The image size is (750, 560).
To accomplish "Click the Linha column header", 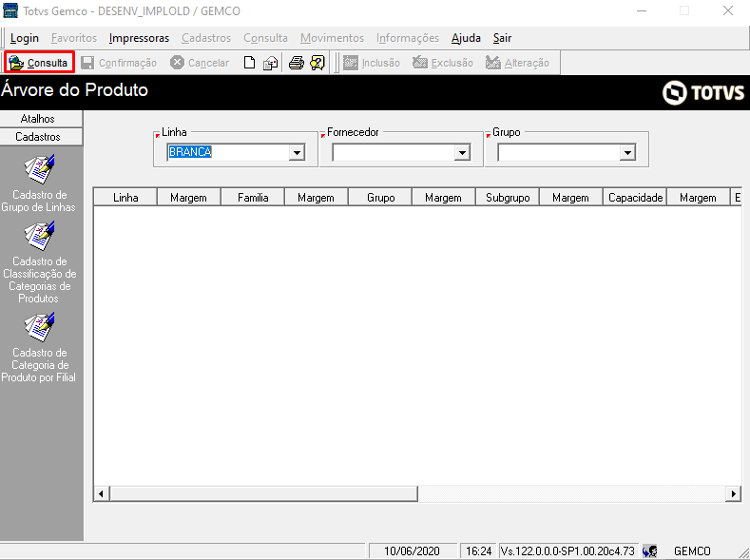I will [x=125, y=198].
